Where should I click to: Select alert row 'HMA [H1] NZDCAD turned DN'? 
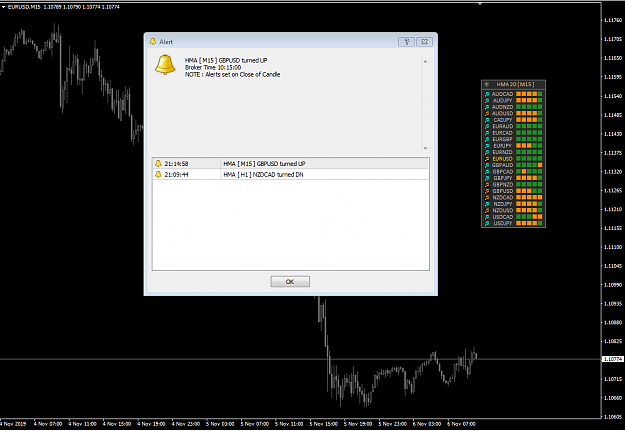click(x=291, y=174)
